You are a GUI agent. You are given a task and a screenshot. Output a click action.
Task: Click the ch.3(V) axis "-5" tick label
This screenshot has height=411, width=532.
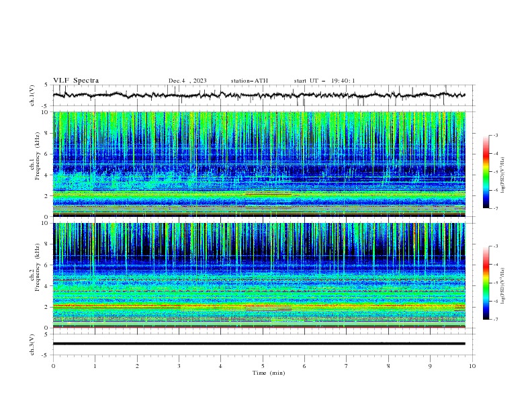(x=46, y=355)
